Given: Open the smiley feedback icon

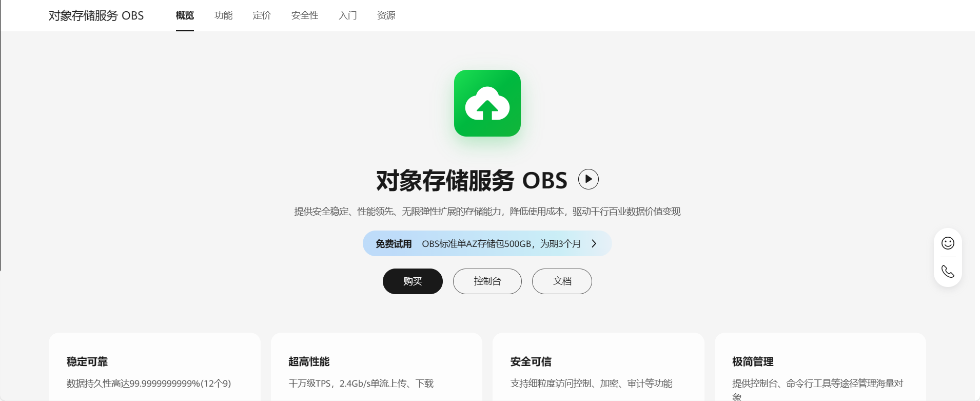Looking at the screenshot, I should pos(948,243).
